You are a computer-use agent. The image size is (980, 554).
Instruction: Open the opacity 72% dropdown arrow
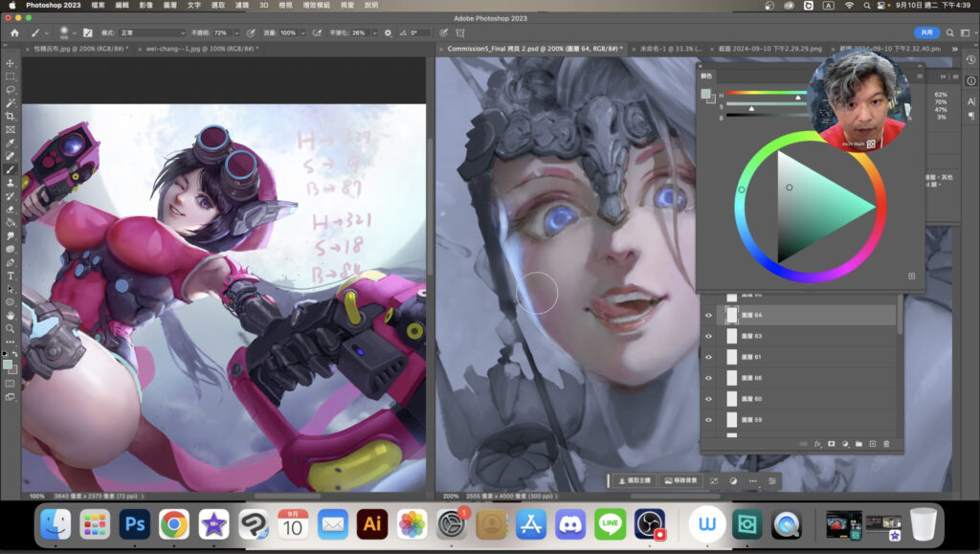pos(237,33)
